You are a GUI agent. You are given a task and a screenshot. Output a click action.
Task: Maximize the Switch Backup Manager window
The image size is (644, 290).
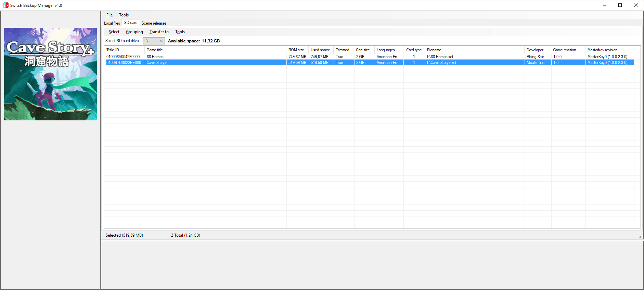click(x=620, y=5)
